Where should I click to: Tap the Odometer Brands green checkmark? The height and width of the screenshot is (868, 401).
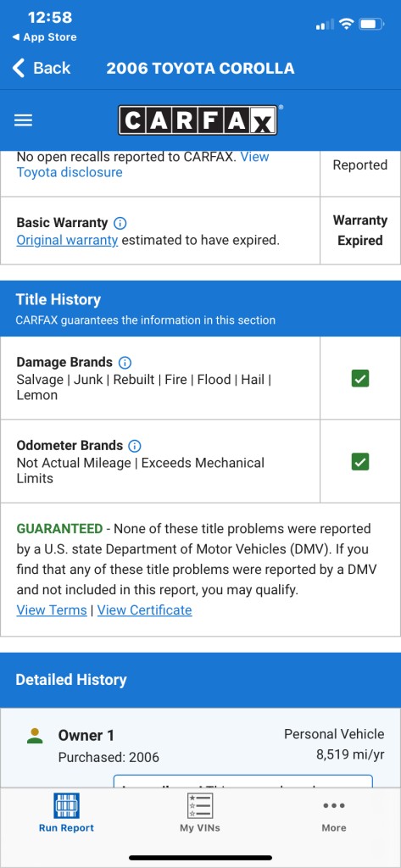pos(360,462)
